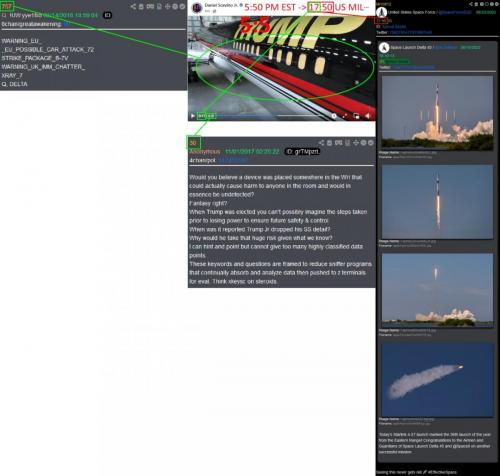Click video progress bar
This screenshot has width=500, height=476.
[x=273, y=116]
